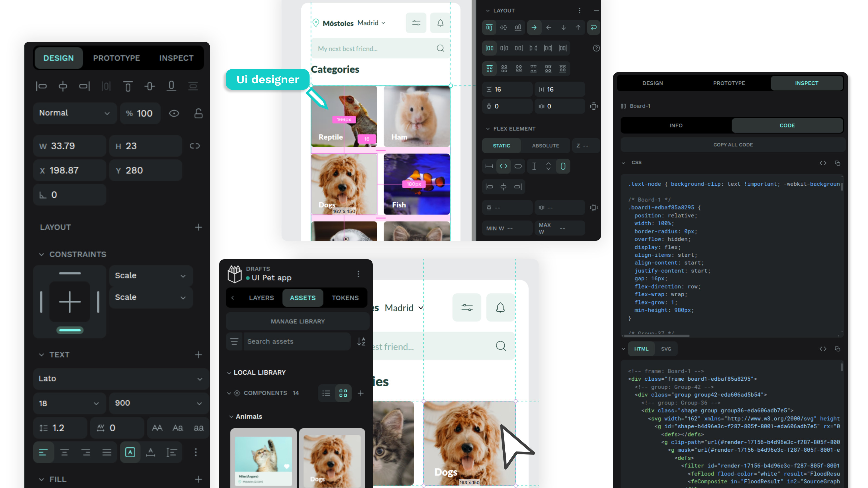Click the lock layer icon
The image size is (868, 488).
199,114
